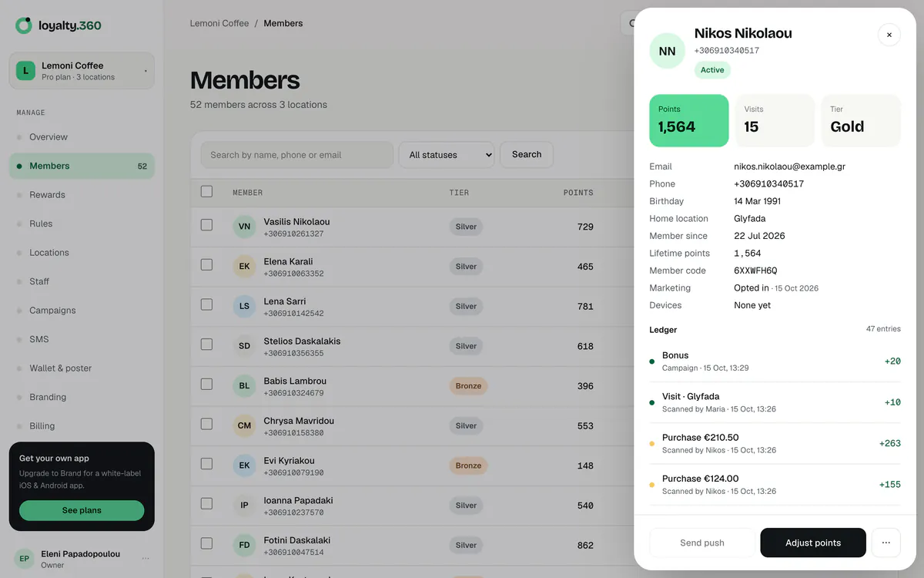Click the TIER column header

(459, 193)
